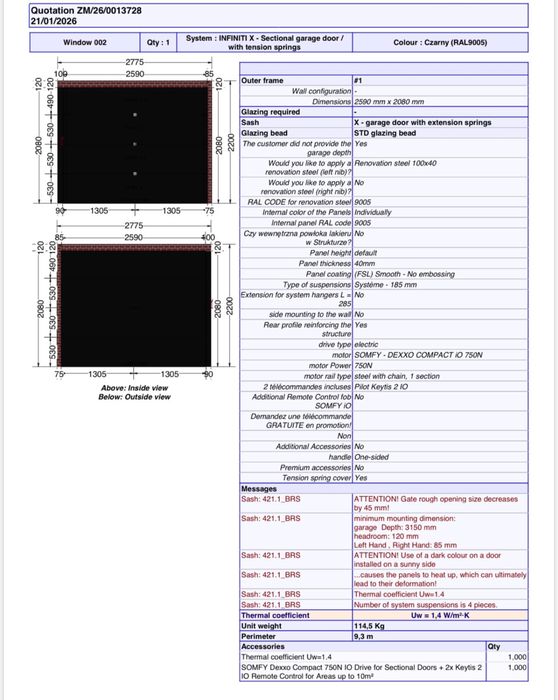
Task: Click System INFINITI X Sectional garage door text
Action: [264, 42]
